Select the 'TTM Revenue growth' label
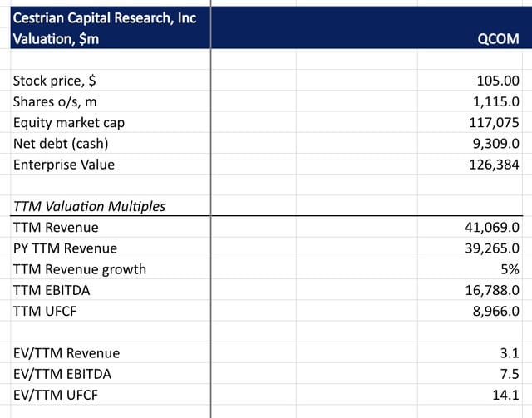 pyautogui.click(x=80, y=269)
